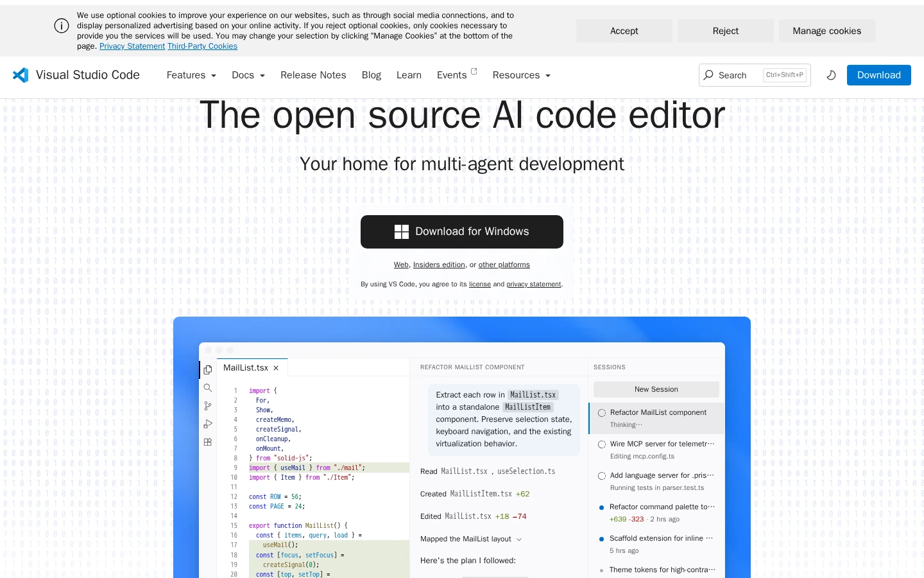
Task: Expand the Docs dropdown
Action: pyautogui.click(x=248, y=75)
